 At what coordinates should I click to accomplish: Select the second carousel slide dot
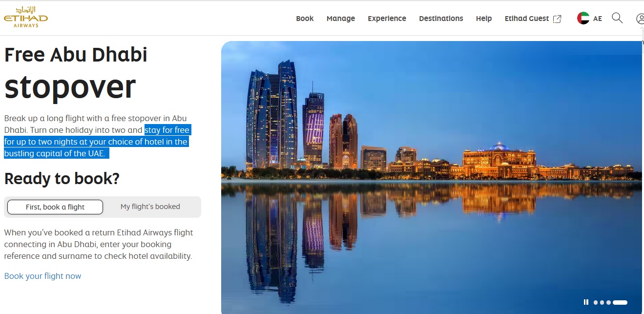coord(602,303)
